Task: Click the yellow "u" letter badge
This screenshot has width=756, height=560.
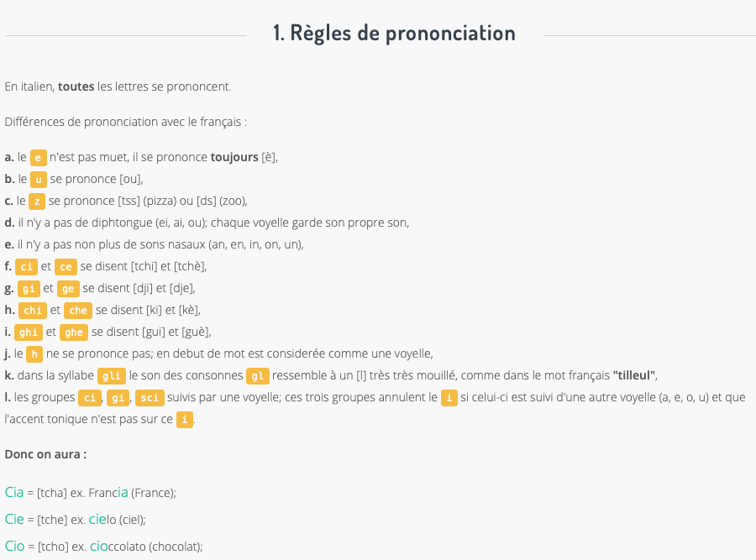Action: pyautogui.click(x=38, y=179)
